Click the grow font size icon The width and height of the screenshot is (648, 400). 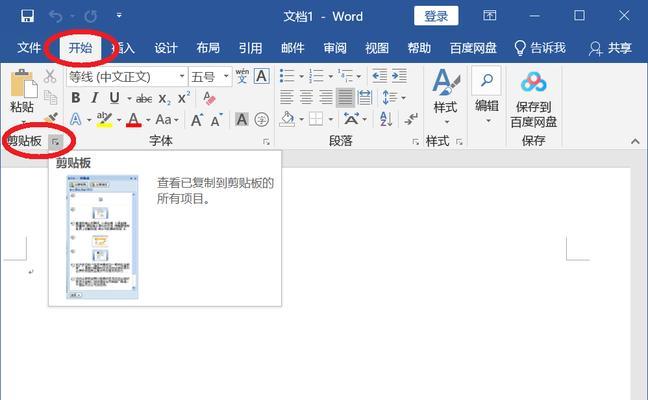tap(197, 120)
